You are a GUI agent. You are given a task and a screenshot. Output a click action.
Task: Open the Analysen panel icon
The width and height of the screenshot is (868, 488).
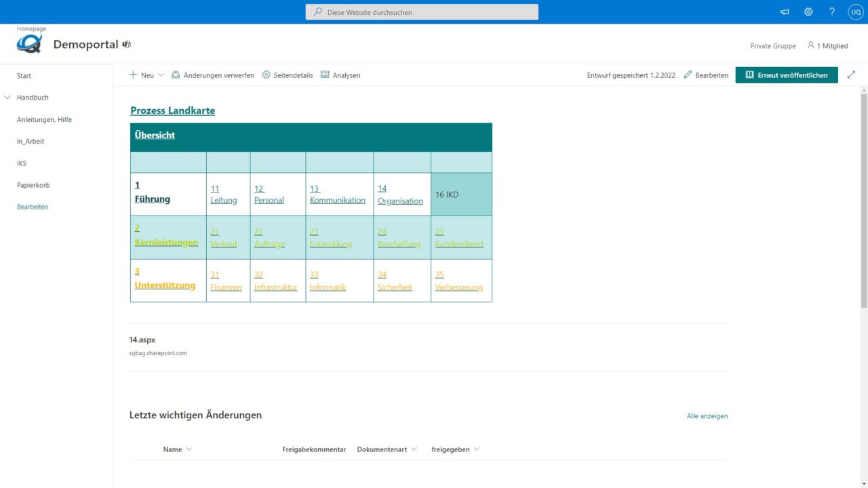pos(326,75)
